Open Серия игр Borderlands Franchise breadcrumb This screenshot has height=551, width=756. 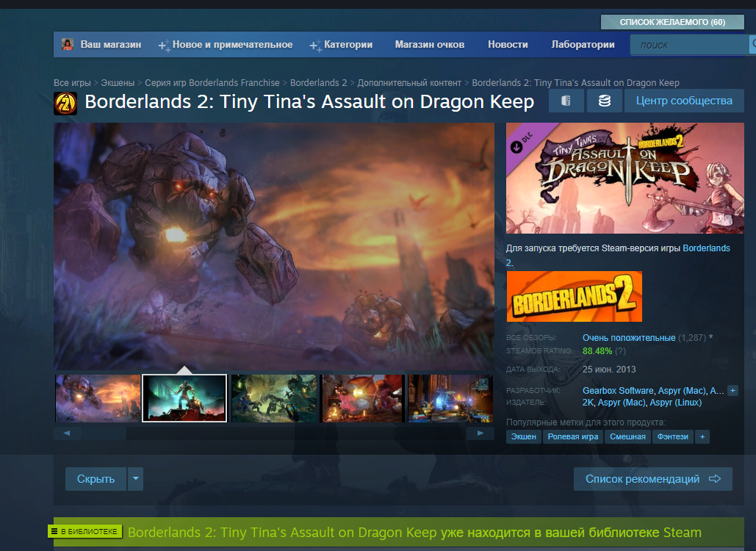point(212,83)
